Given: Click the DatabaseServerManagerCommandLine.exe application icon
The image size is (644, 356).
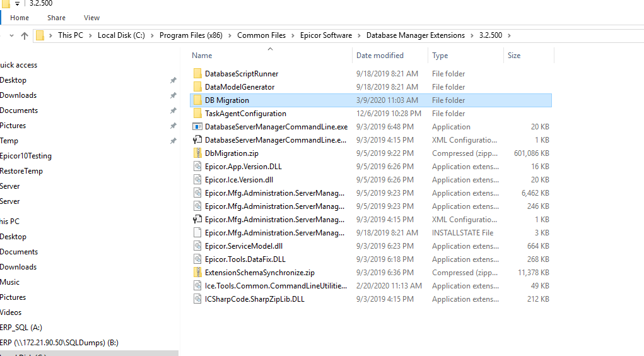Looking at the screenshot, I should pyautogui.click(x=197, y=127).
